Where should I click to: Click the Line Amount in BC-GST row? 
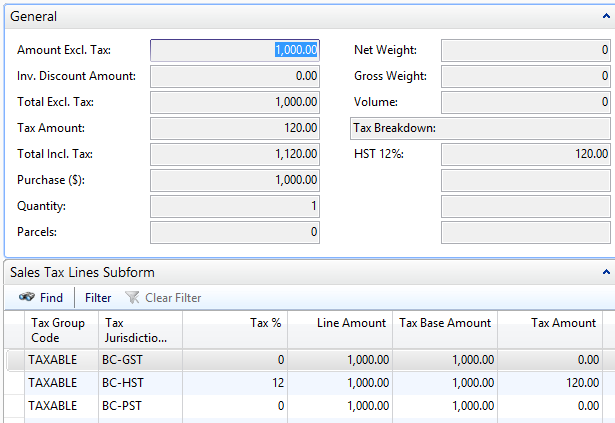click(340, 360)
